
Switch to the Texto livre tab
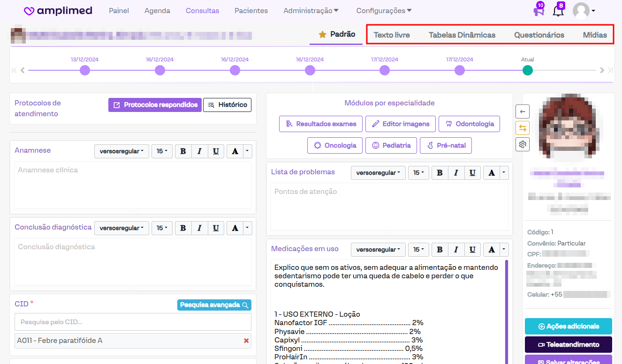pyautogui.click(x=392, y=35)
